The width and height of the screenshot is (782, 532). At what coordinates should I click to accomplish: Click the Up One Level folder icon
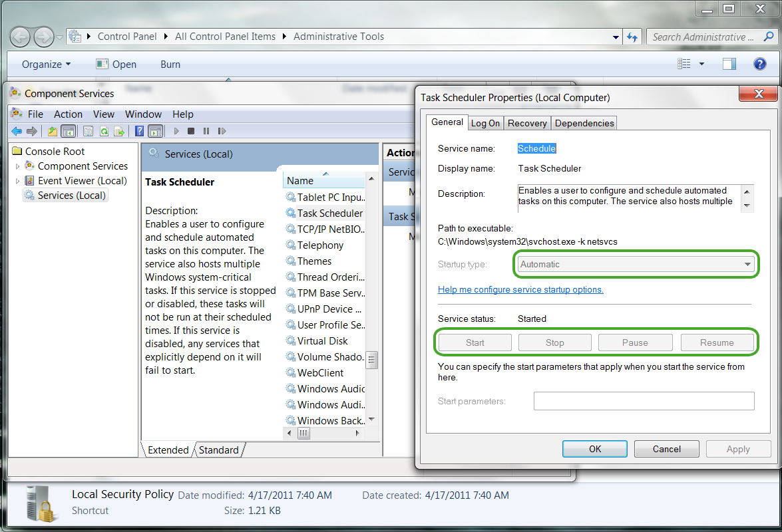pyautogui.click(x=53, y=132)
